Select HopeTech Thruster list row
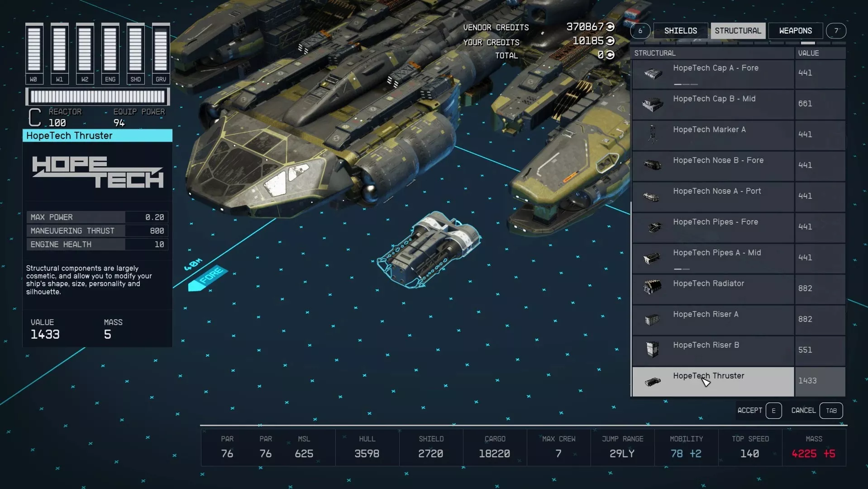The width and height of the screenshot is (868, 489). click(739, 382)
